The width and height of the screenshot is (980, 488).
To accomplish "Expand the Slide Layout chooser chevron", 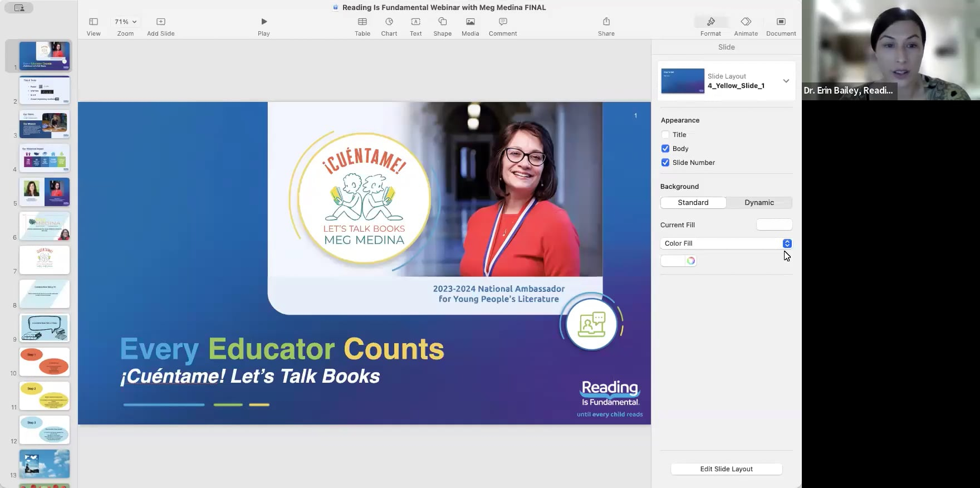I will click(786, 81).
